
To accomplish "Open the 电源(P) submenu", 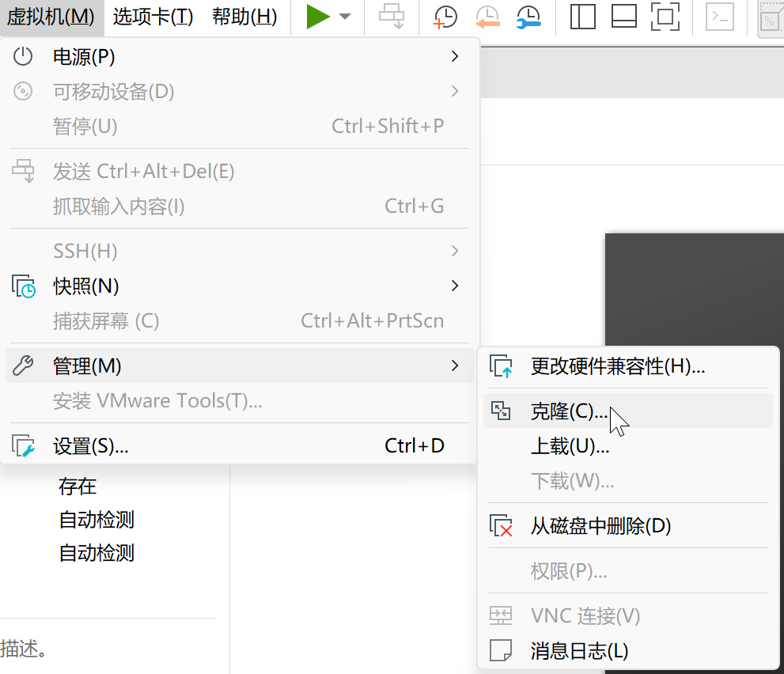I will pyautogui.click(x=240, y=56).
